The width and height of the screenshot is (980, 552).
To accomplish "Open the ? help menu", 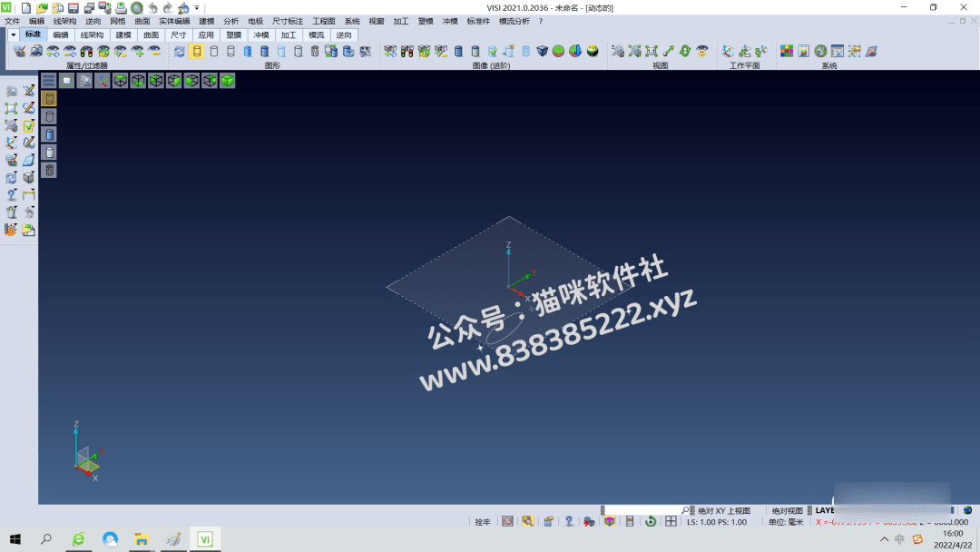I will pos(541,21).
